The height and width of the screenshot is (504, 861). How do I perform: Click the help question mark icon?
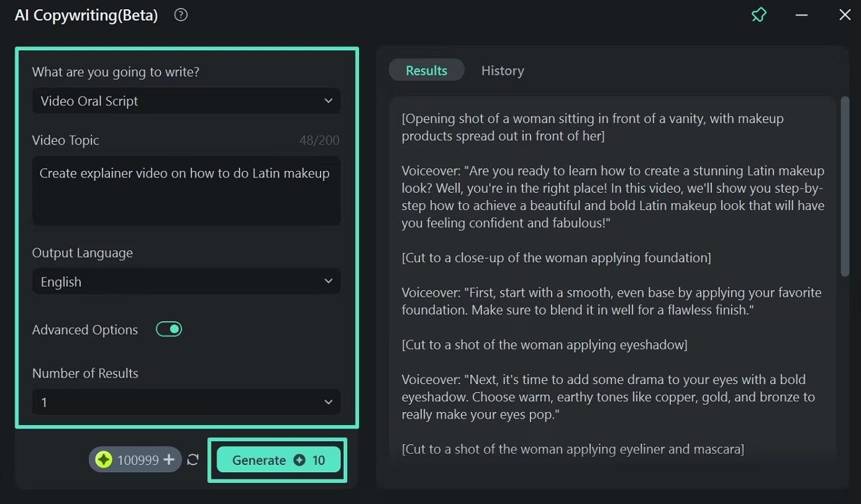click(181, 15)
